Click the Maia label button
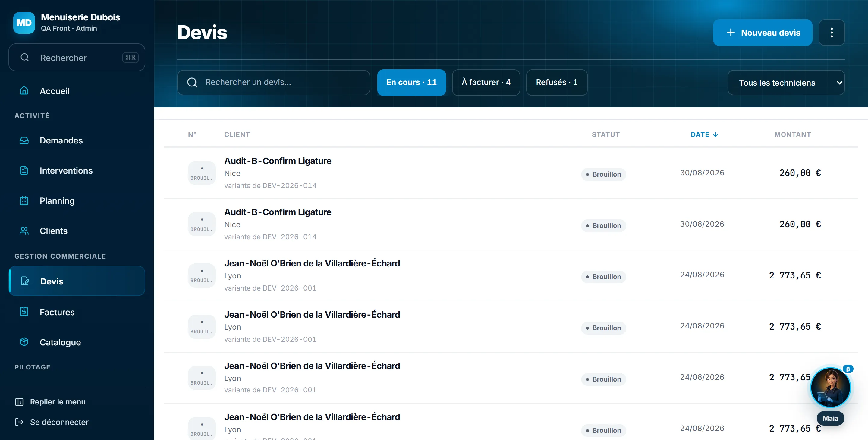This screenshot has width=868, height=440. coord(830,418)
